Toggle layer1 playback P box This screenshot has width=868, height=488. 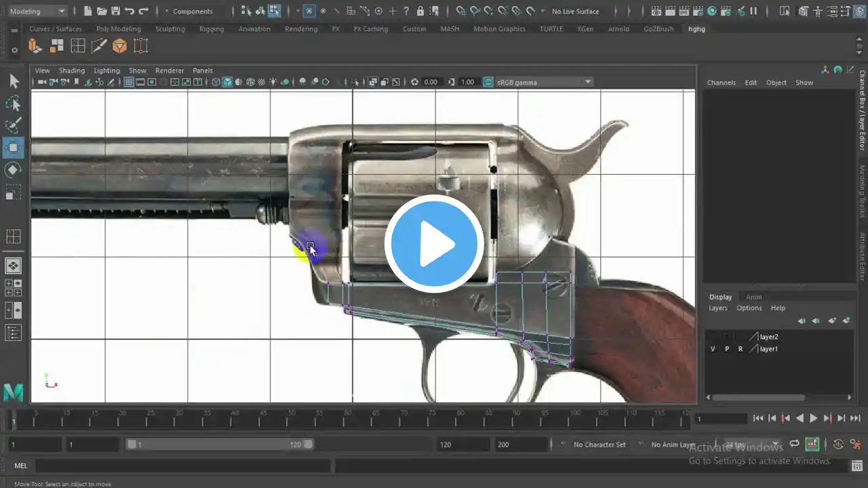[x=727, y=349]
